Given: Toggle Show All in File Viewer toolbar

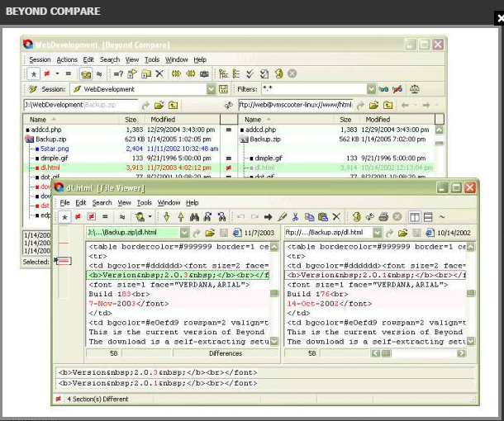Looking at the screenshot, I should click(64, 217).
